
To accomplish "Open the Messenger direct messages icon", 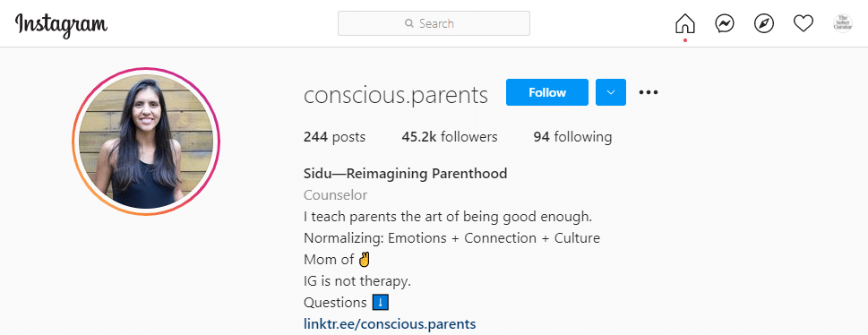I will coord(725,24).
